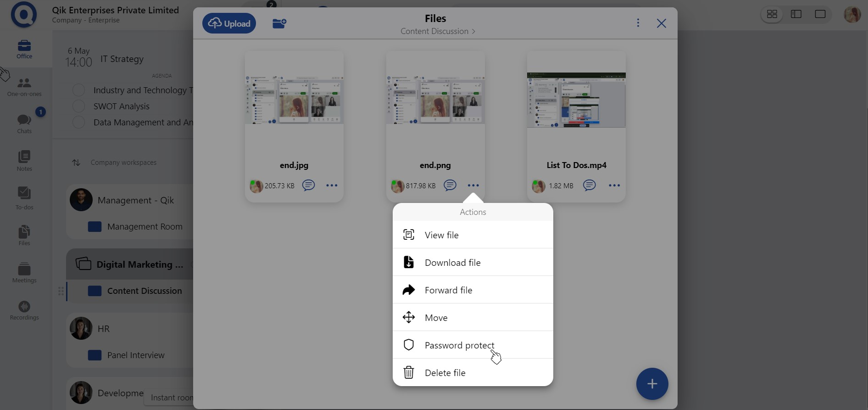Choose Delete file from Actions menu
Viewport: 868px width, 410px height.
tap(473, 372)
